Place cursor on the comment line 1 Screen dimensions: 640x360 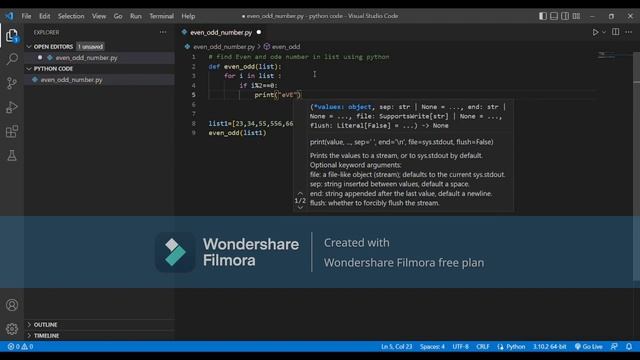299,57
